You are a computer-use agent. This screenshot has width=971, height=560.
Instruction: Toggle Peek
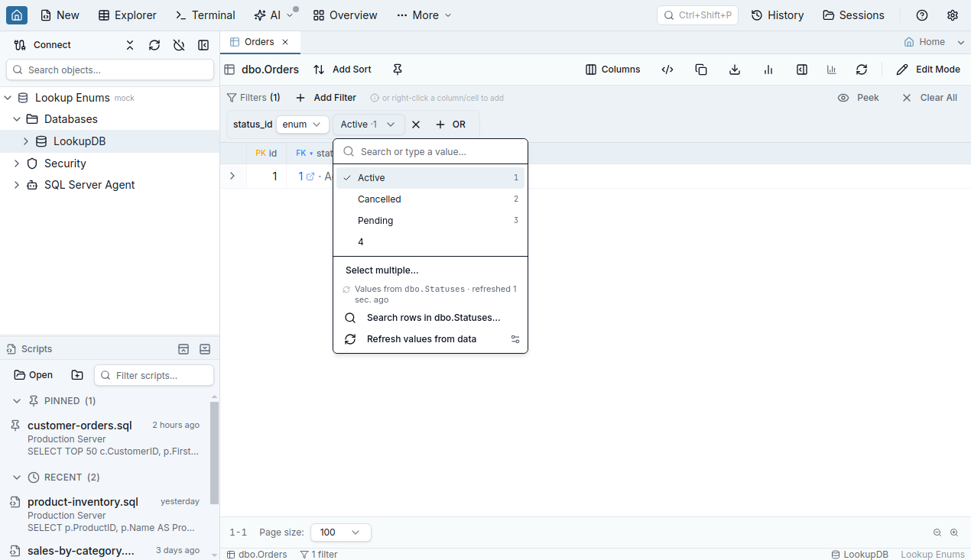click(859, 98)
